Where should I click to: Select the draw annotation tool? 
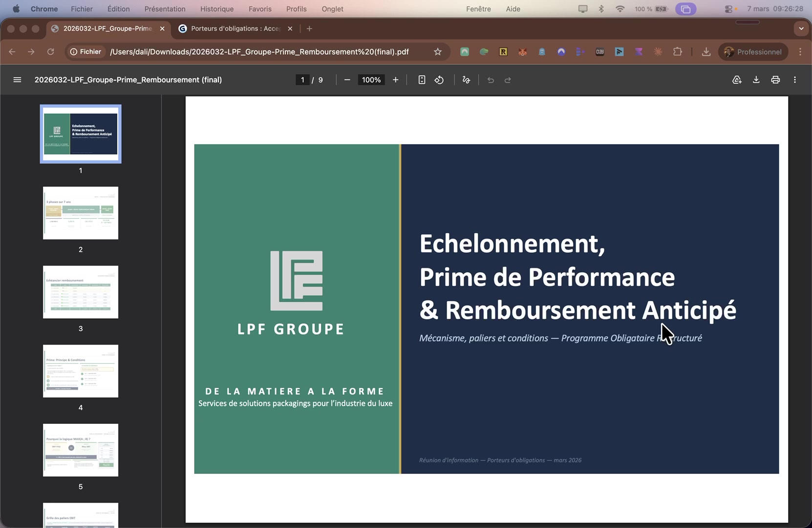click(466, 80)
